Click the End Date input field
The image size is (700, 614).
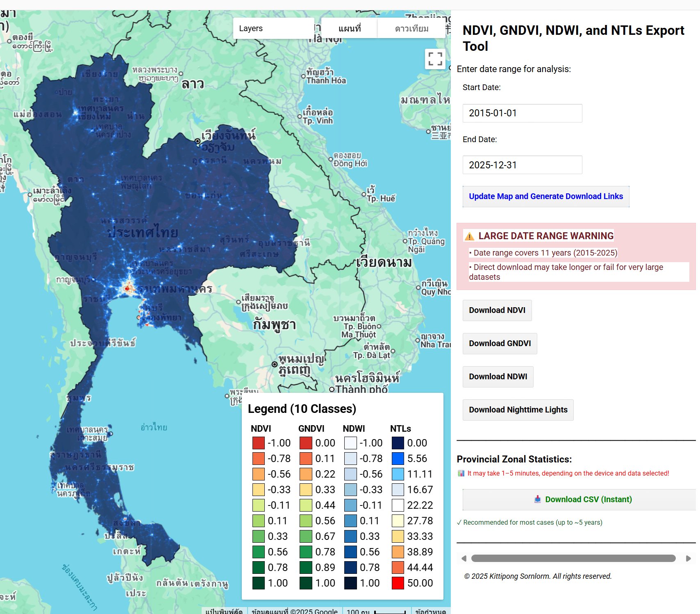tap(522, 165)
